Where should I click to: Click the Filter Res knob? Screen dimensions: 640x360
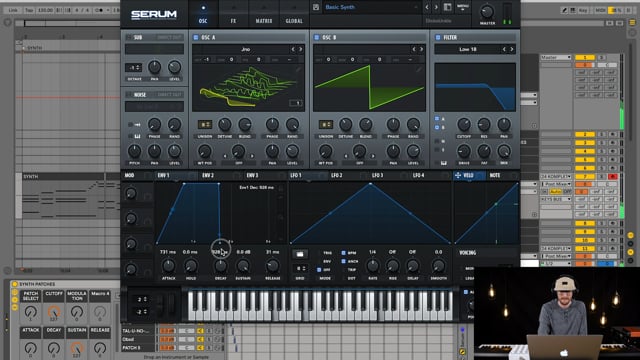[484, 124]
